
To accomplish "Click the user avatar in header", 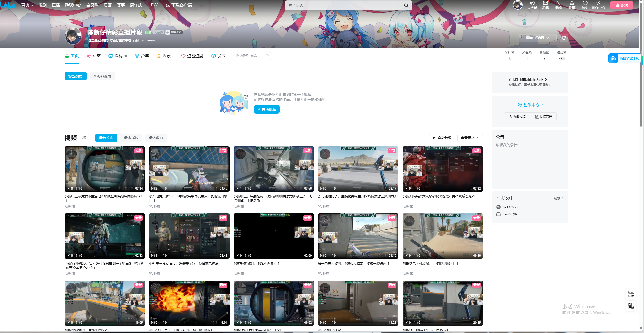I will pyautogui.click(x=518, y=5).
